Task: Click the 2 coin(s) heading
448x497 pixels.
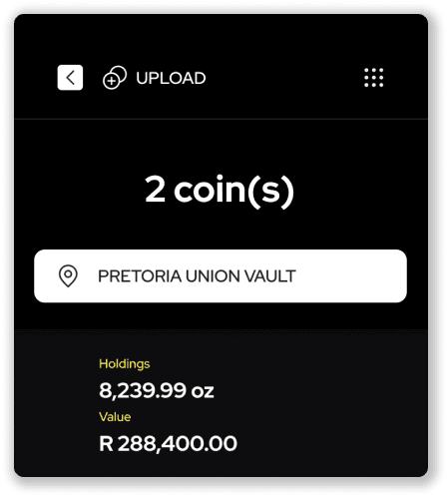Action: click(x=220, y=191)
